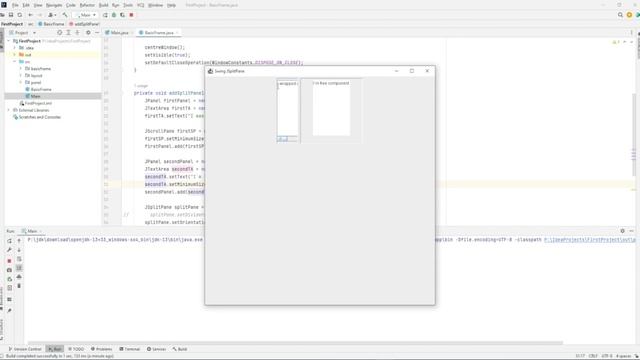Hide the Project panel with minus icon

pyautogui.click(x=97, y=33)
